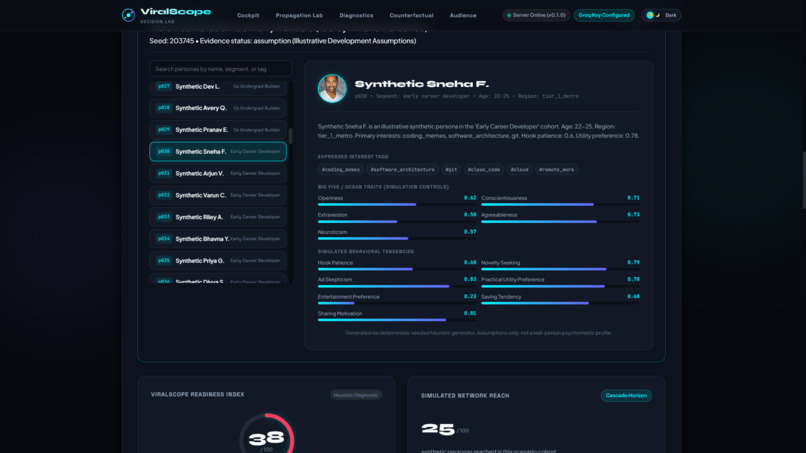Click the #git interest tag

(451, 170)
